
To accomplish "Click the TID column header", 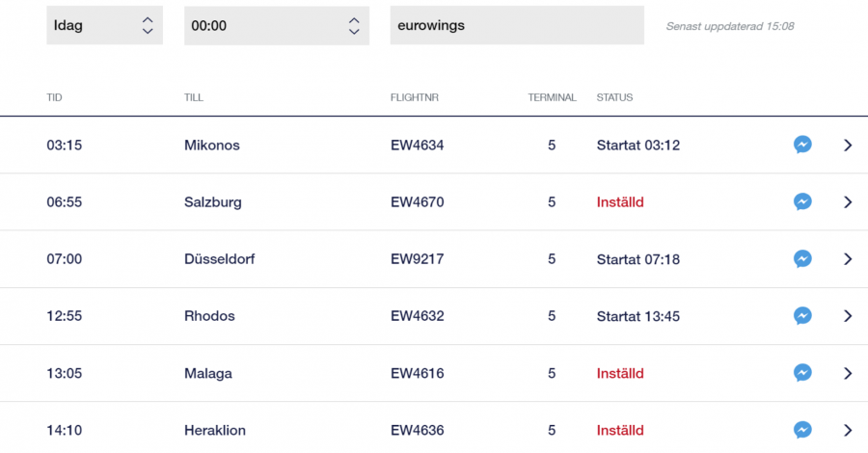I will pyautogui.click(x=55, y=97).
